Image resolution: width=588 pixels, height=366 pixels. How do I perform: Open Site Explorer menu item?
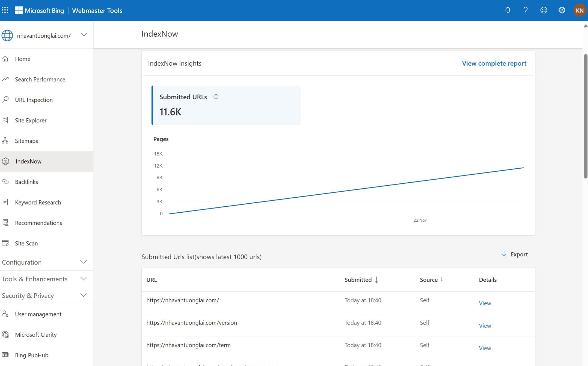pos(47,120)
